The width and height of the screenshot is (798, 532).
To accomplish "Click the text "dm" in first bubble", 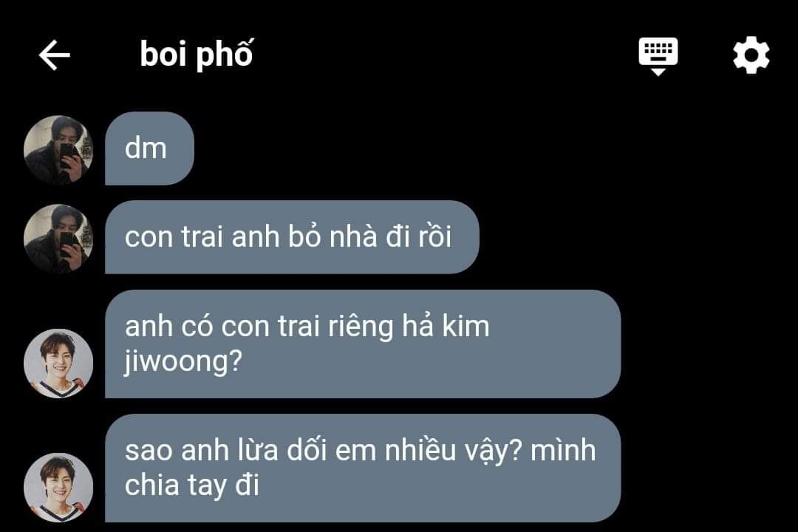I will (146, 148).
